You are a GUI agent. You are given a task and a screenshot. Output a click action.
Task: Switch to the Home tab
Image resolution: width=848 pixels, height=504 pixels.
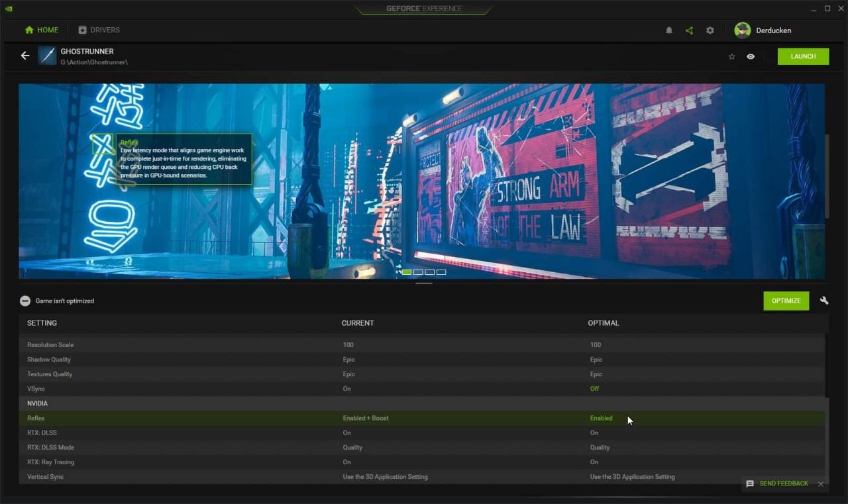click(x=41, y=30)
